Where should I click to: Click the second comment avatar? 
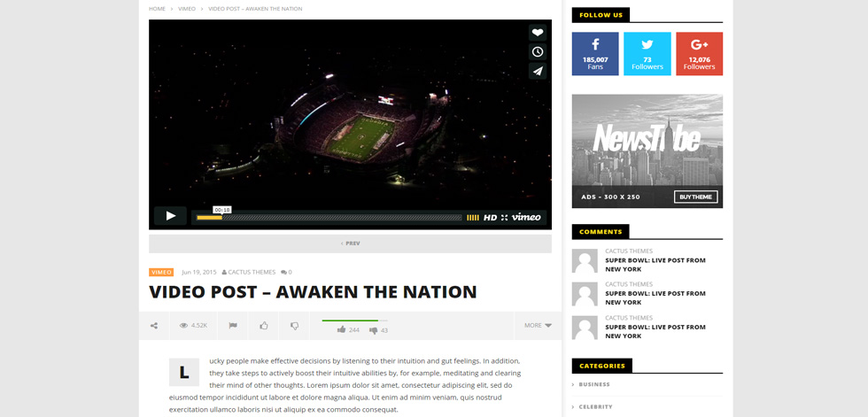(x=585, y=294)
